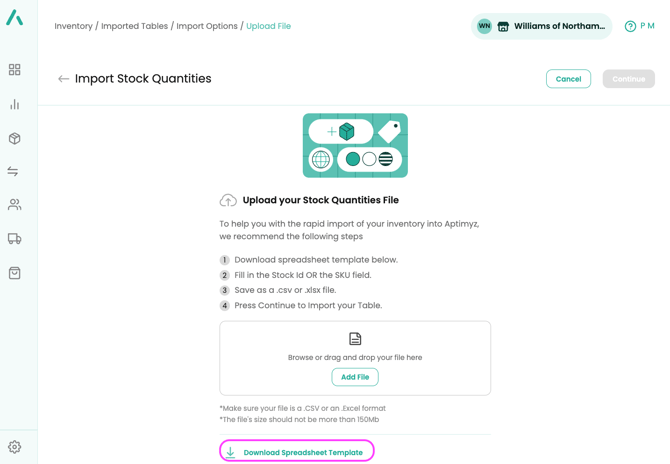The height and width of the screenshot is (464, 670).
Task: Open the delivery truck icon in sidebar
Action: tap(14, 239)
